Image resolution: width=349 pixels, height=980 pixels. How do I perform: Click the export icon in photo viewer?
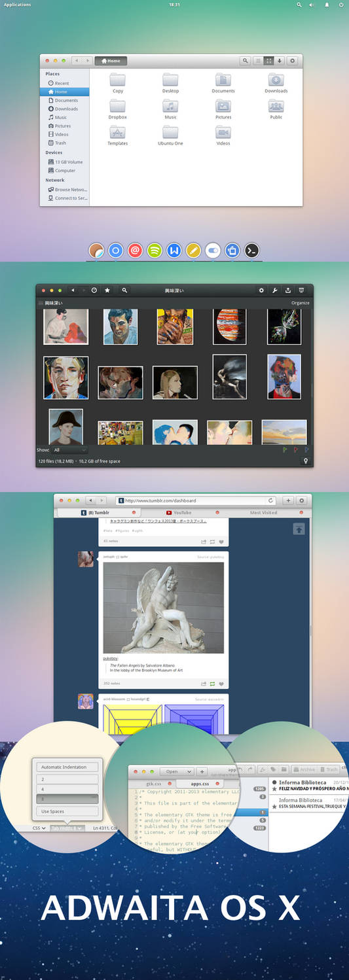click(288, 290)
